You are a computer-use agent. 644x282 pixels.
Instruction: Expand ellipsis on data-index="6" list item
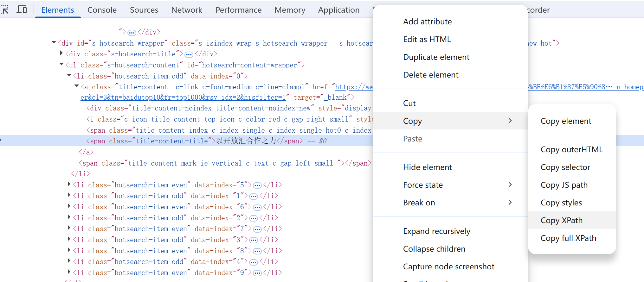tap(257, 207)
